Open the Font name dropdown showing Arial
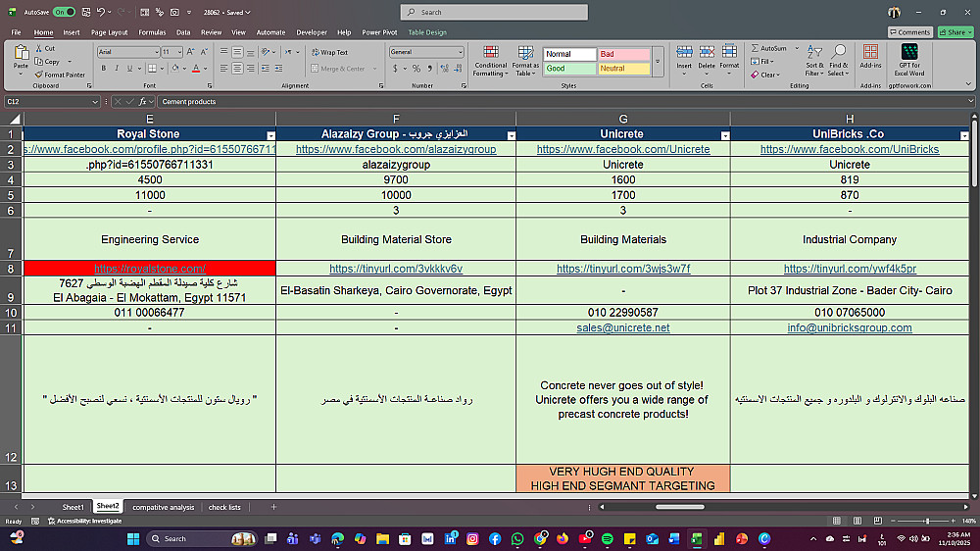 (156, 52)
